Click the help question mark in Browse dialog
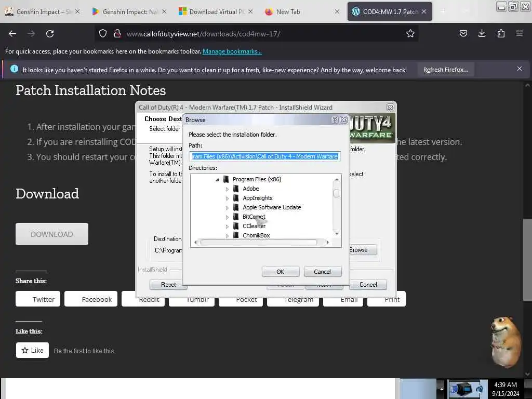 (335, 120)
